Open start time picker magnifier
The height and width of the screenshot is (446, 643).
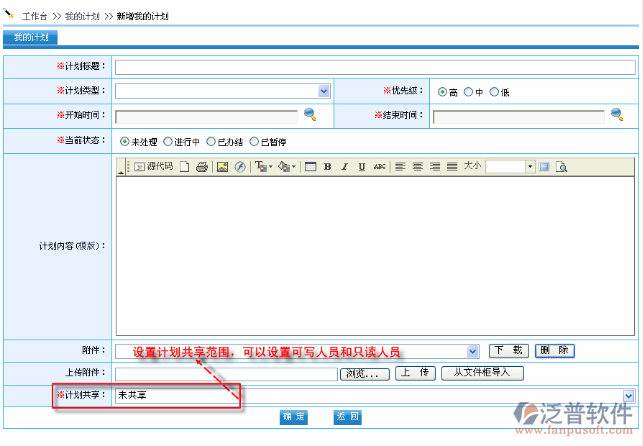[310, 114]
